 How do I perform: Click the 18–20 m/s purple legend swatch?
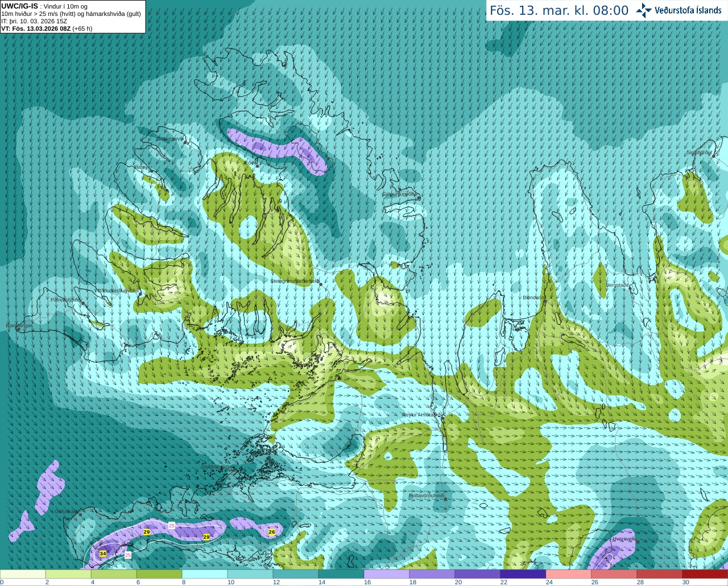[432, 574]
